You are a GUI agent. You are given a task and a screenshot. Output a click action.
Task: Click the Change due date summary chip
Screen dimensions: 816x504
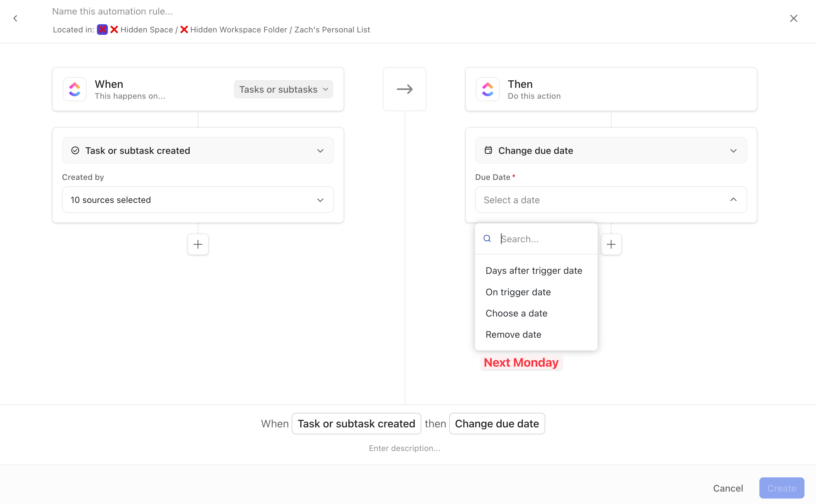(x=497, y=424)
